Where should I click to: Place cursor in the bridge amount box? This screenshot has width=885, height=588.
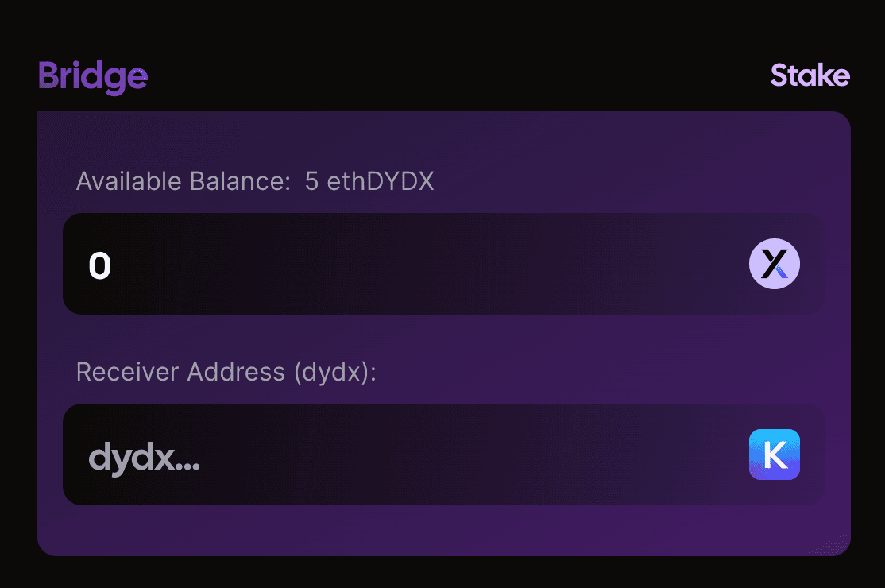(397, 264)
